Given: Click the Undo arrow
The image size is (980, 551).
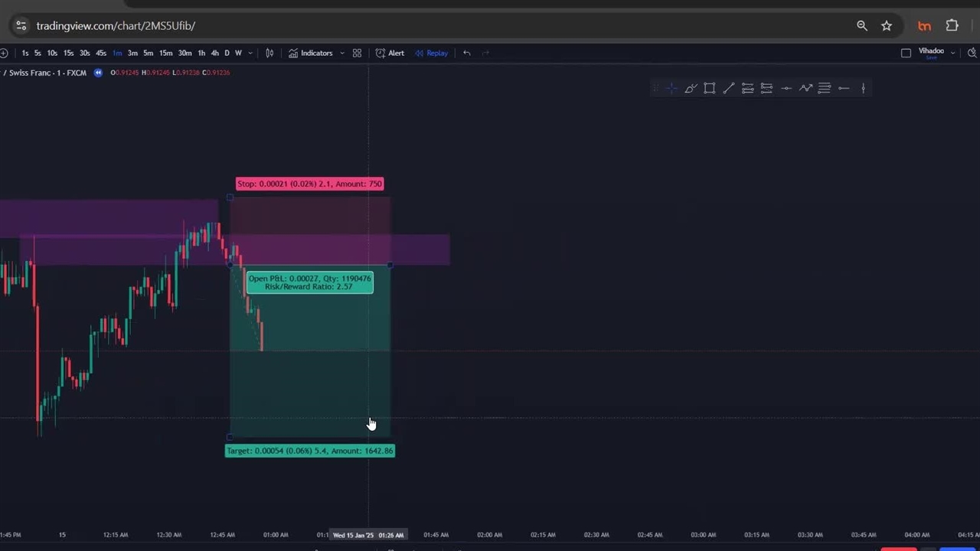Looking at the screenshot, I should 466,54.
